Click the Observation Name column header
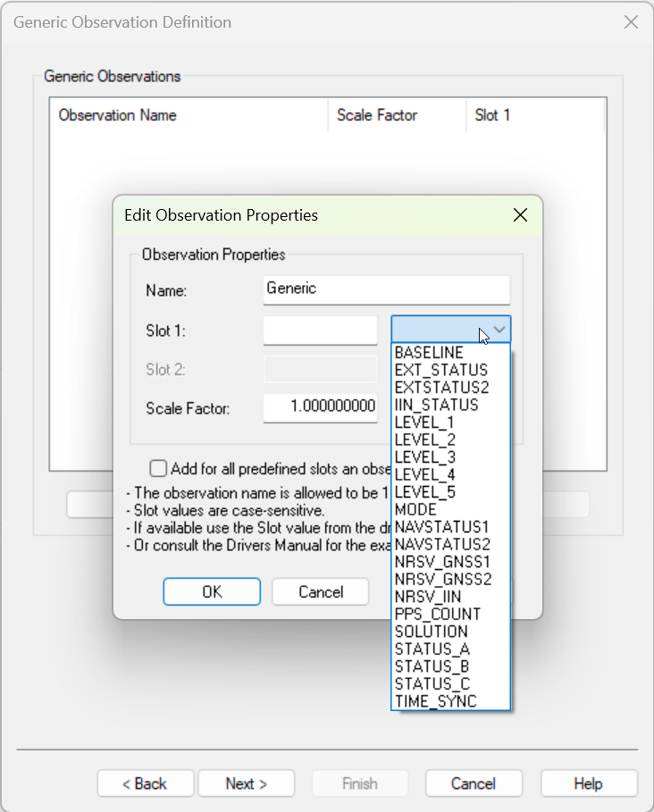654x812 pixels. coord(189,115)
